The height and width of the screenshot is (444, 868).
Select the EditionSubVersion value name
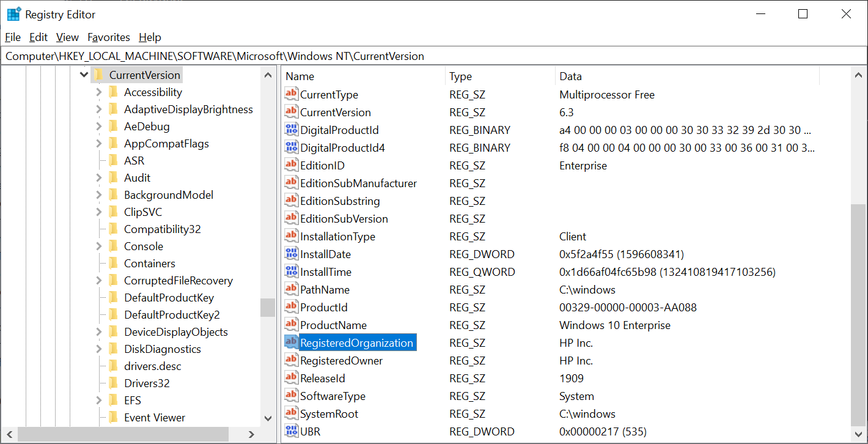pos(344,218)
